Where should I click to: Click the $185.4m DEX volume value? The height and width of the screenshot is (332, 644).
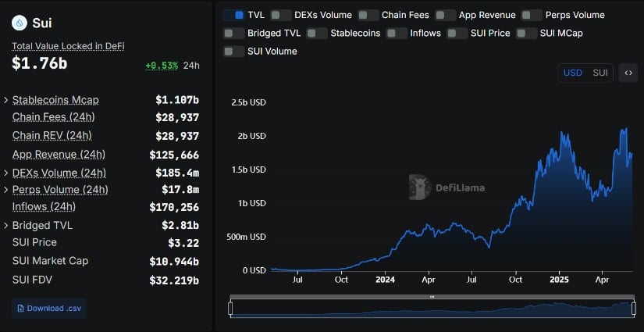[177, 173]
